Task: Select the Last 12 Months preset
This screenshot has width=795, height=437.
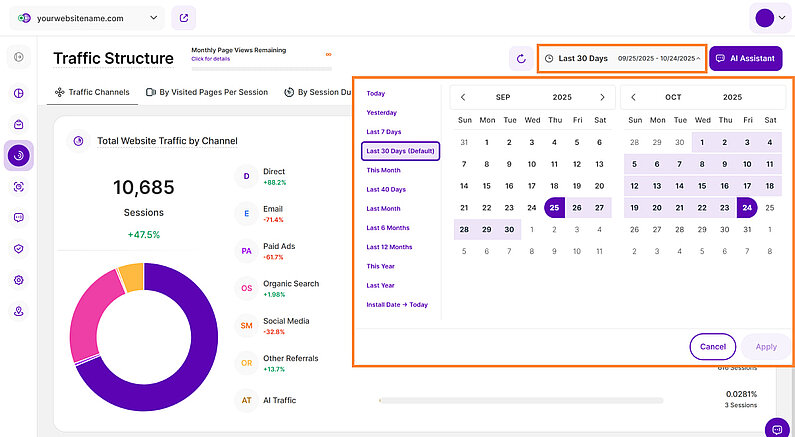Action: (389, 246)
